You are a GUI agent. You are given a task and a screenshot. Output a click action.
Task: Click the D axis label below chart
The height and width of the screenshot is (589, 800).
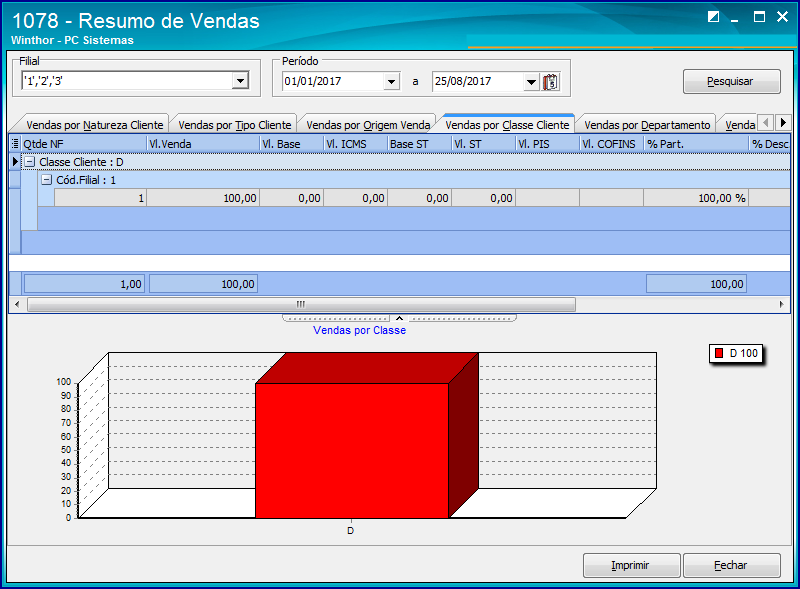351,531
